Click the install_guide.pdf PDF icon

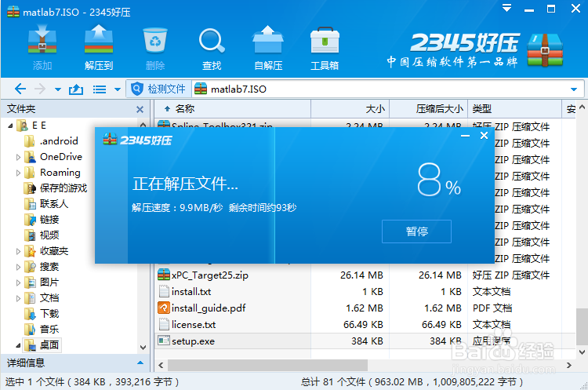164,308
